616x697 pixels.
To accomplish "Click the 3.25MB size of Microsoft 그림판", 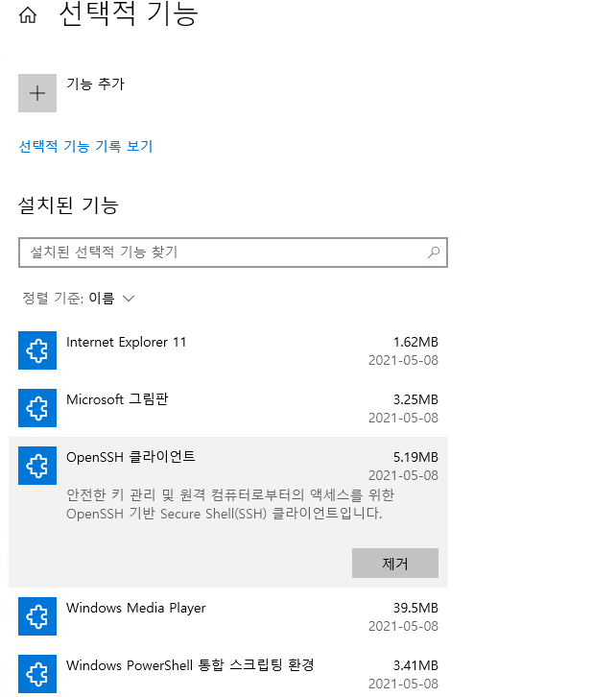I will tap(415, 399).
